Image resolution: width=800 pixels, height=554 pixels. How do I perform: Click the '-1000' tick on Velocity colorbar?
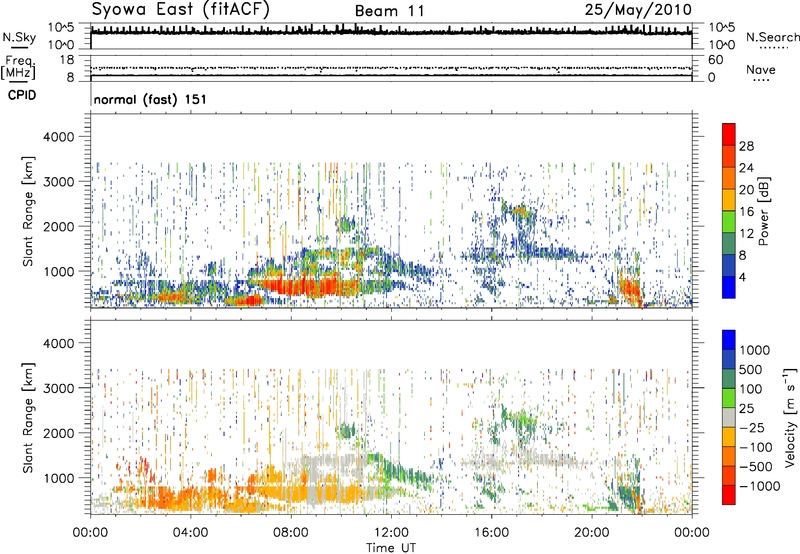point(760,486)
